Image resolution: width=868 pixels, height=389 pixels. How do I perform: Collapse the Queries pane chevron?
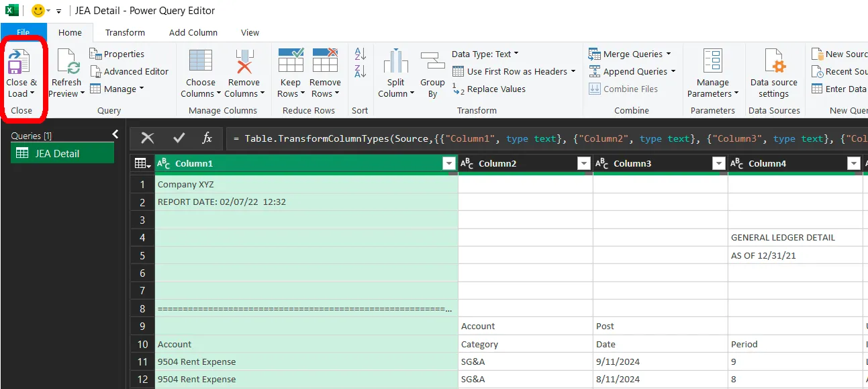tap(115, 134)
